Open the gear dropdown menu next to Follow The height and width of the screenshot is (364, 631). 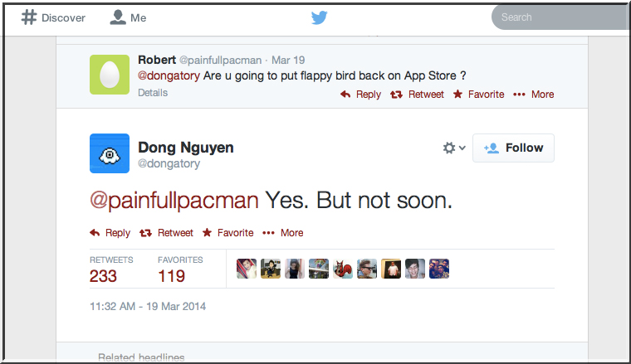pos(454,148)
